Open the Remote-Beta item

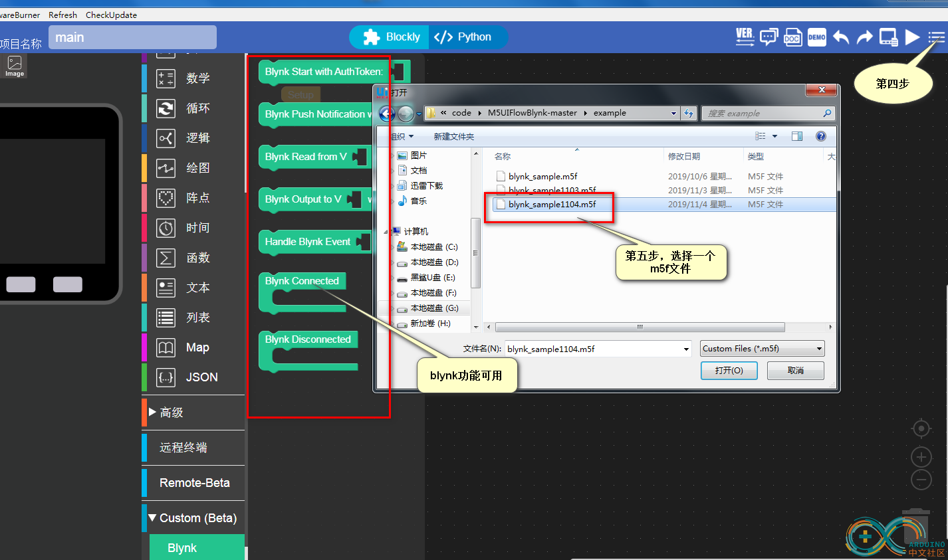click(193, 483)
